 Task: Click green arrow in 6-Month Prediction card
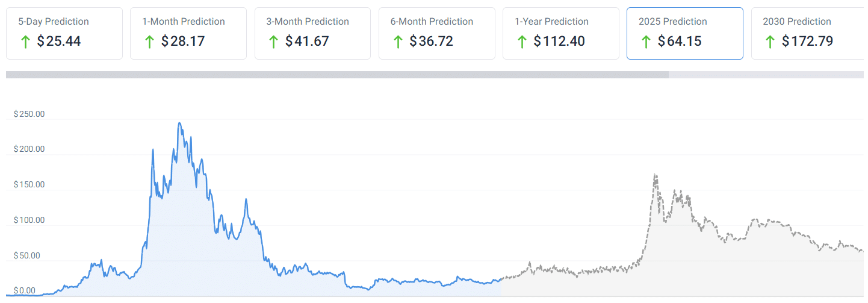[397, 42]
